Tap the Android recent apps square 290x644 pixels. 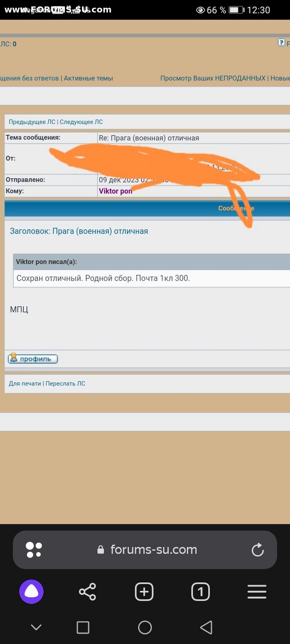83,627
